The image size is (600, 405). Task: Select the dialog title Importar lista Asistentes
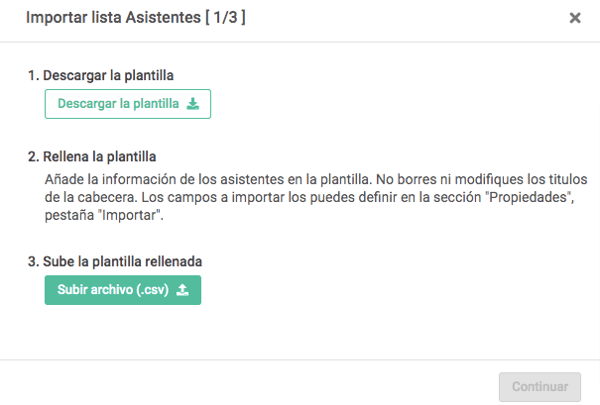tap(113, 18)
